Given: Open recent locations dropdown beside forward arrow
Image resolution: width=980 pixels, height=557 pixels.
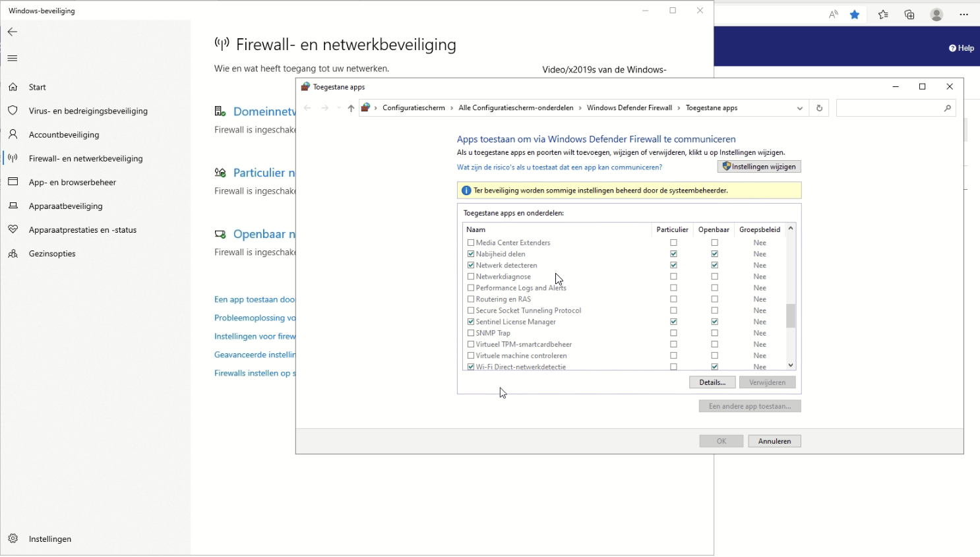Looking at the screenshot, I should pyautogui.click(x=339, y=108).
